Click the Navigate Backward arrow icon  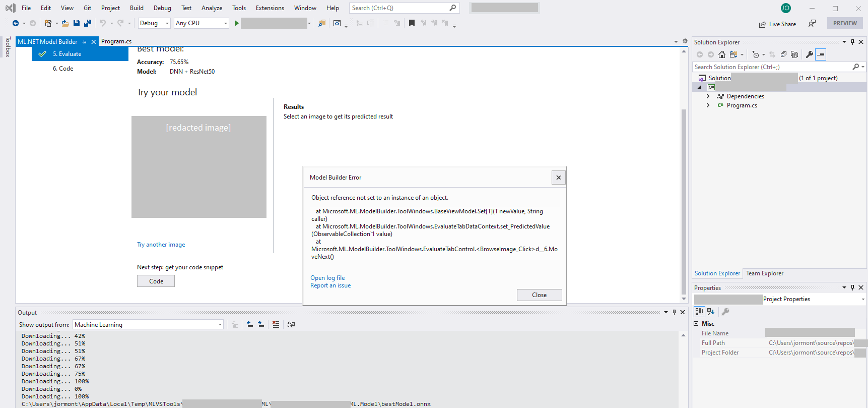(x=16, y=23)
